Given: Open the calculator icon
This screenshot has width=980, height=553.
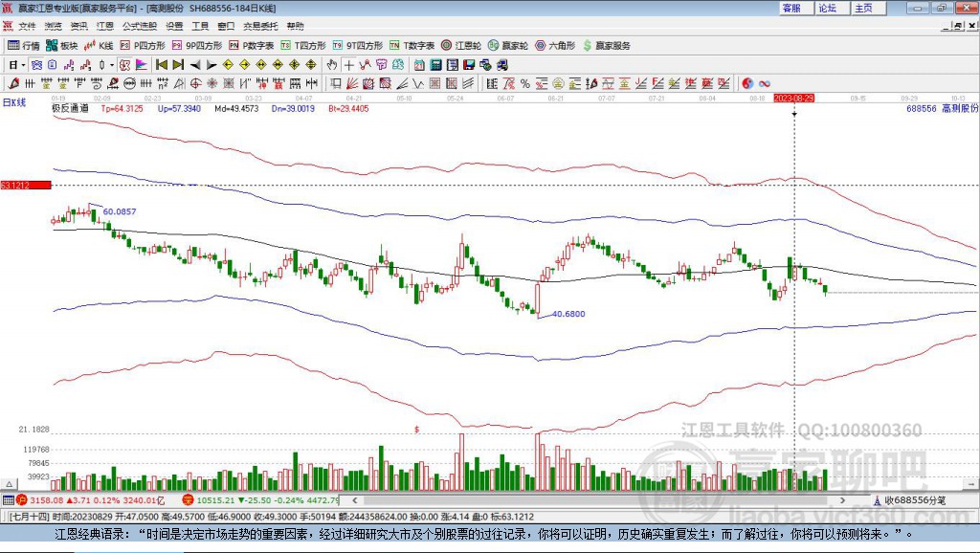Looking at the screenshot, I should [435, 65].
